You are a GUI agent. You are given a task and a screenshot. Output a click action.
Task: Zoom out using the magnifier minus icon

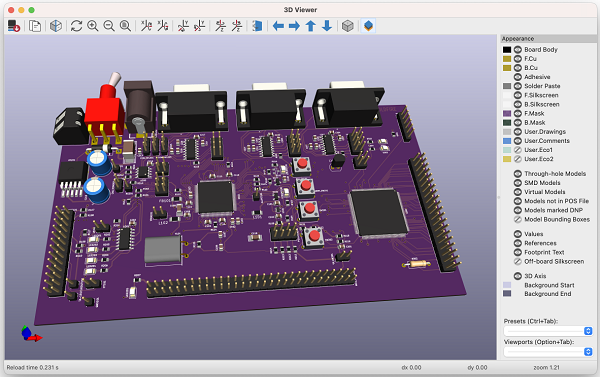[109, 26]
